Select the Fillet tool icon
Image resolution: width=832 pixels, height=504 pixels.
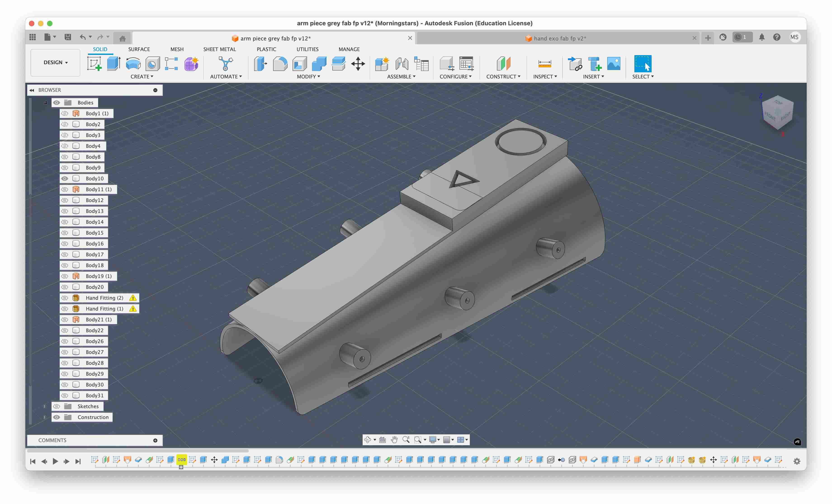tap(280, 64)
